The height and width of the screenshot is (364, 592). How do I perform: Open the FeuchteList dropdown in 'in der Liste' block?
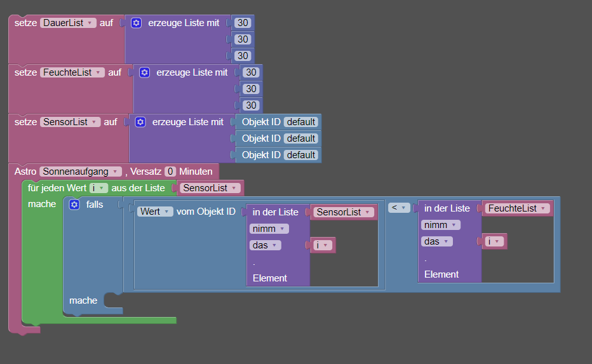[x=517, y=208]
